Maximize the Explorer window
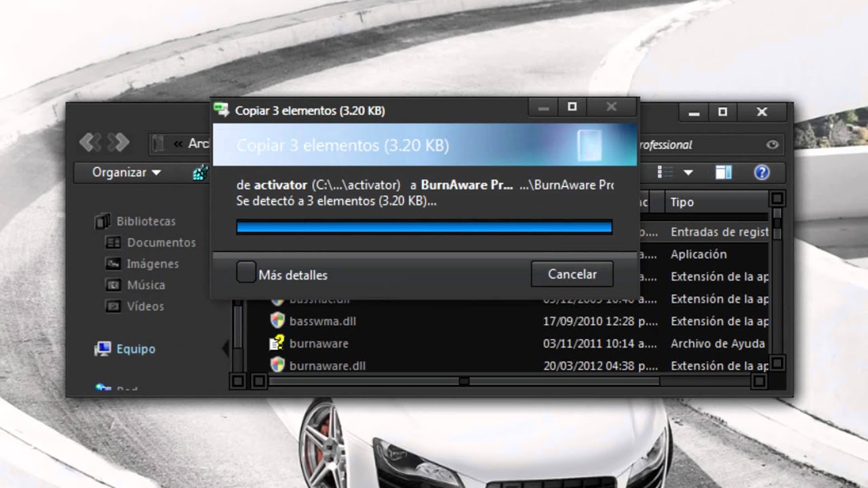The width and height of the screenshot is (868, 488). [x=723, y=112]
